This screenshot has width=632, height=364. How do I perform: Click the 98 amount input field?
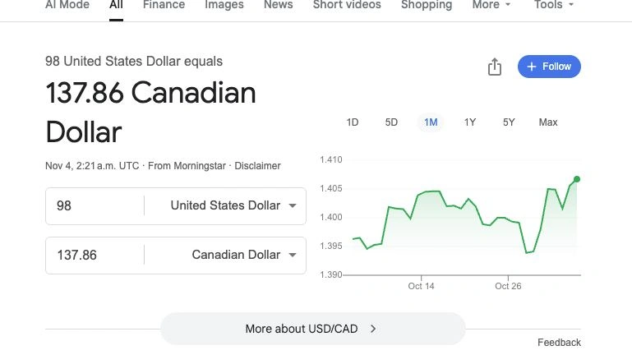(x=95, y=205)
